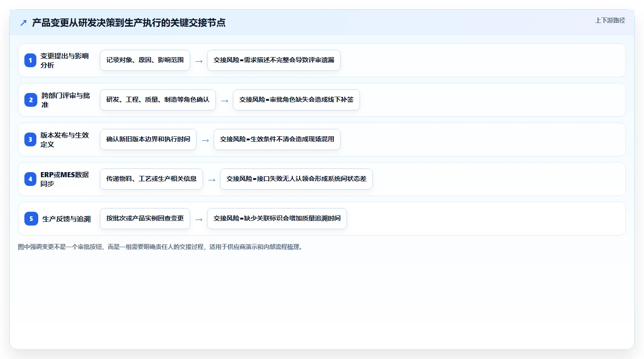The width and height of the screenshot is (644, 359).
Task: Select step badge 4 for ERP或MES数据同步
Action: 31,179
